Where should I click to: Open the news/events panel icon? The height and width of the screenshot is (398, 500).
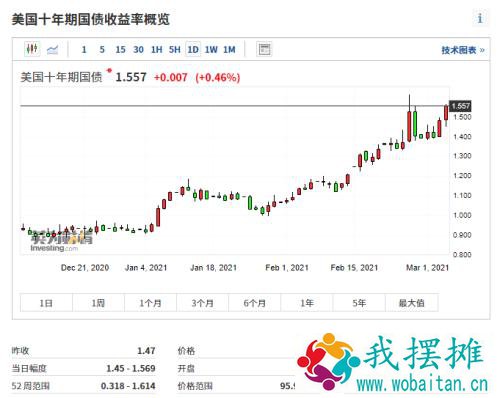264,49
